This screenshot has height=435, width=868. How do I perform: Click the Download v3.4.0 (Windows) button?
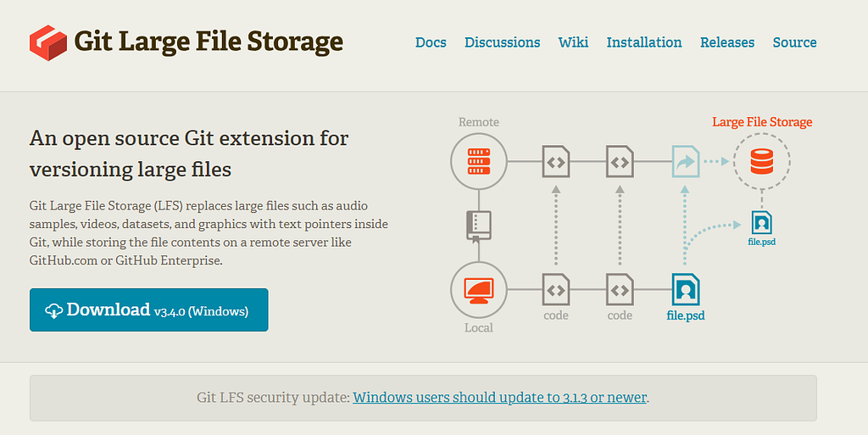[149, 310]
